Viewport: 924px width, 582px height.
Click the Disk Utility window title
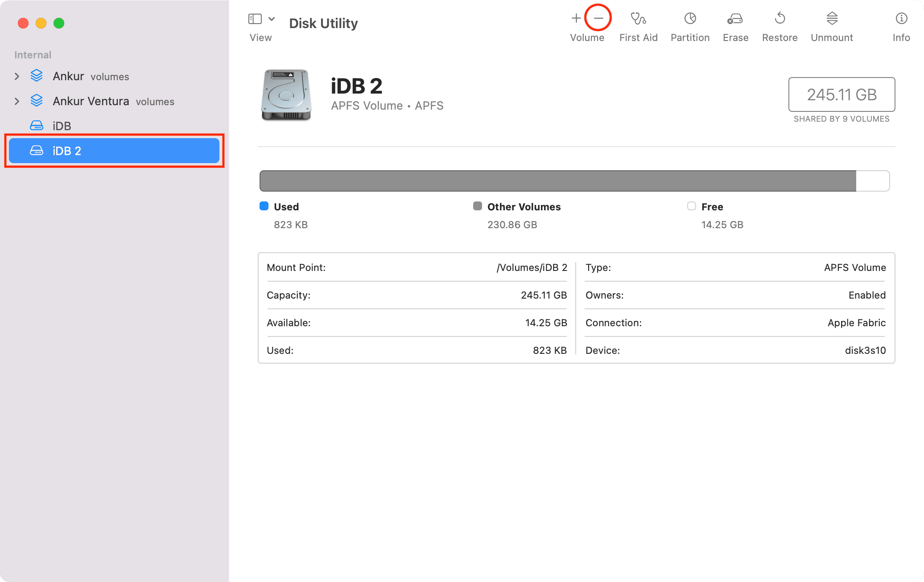(323, 23)
